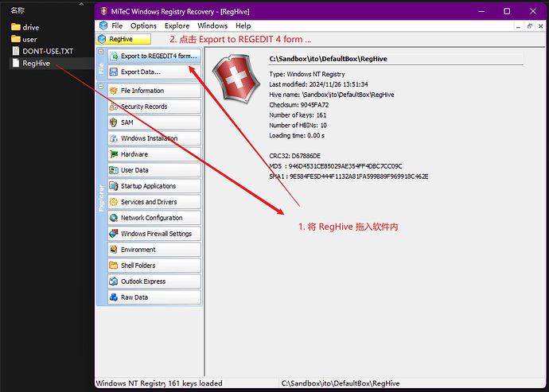
Task: Click "161 keys loaded" in status bar
Action: pyautogui.click(x=195, y=383)
